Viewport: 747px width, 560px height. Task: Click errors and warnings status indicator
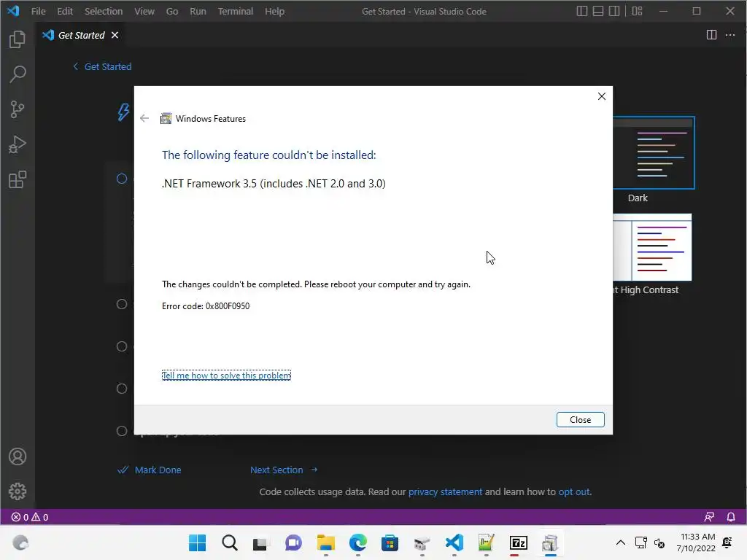(29, 517)
